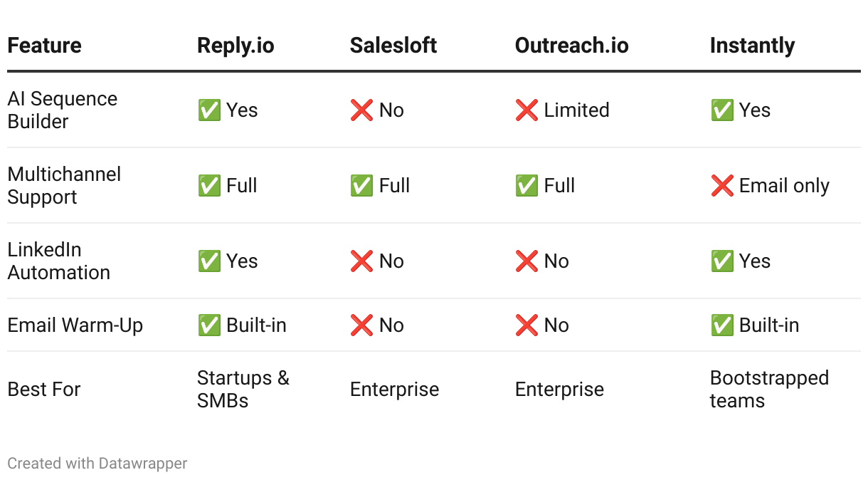Select the Salesloft column header
The width and height of the screenshot is (868, 480).
pyautogui.click(x=393, y=46)
